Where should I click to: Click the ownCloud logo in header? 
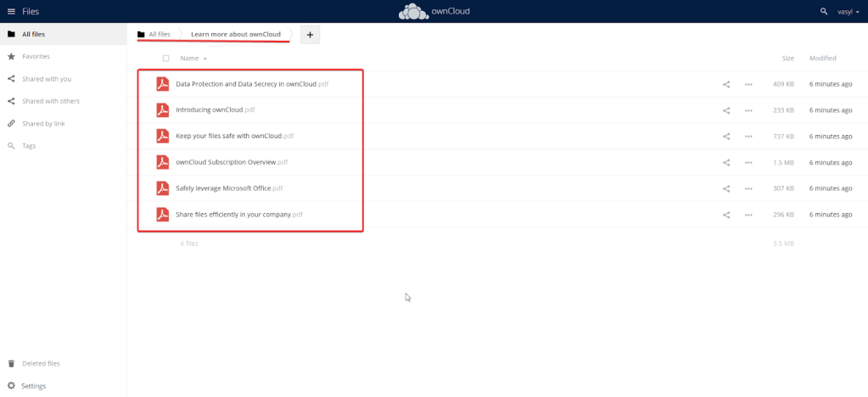coord(434,12)
